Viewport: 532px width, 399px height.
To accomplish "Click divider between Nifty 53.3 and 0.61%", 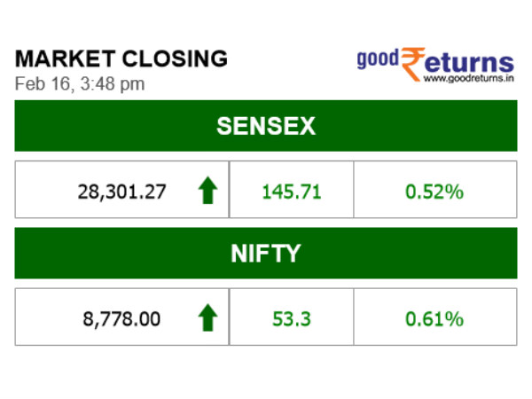I will click(353, 317).
